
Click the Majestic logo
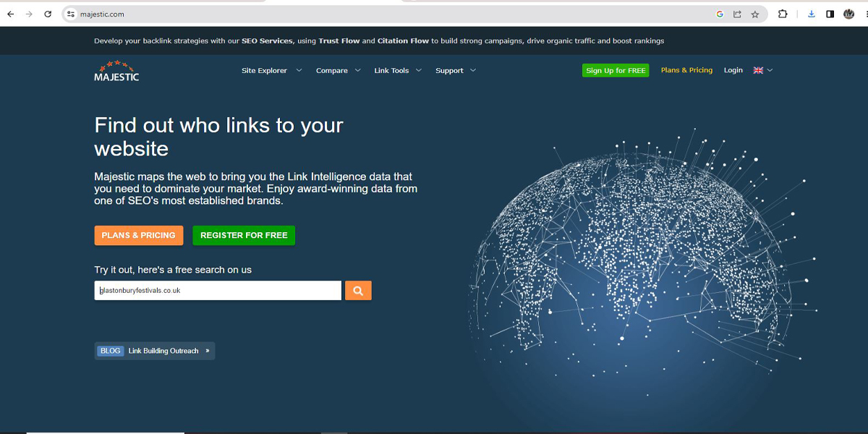(x=116, y=71)
